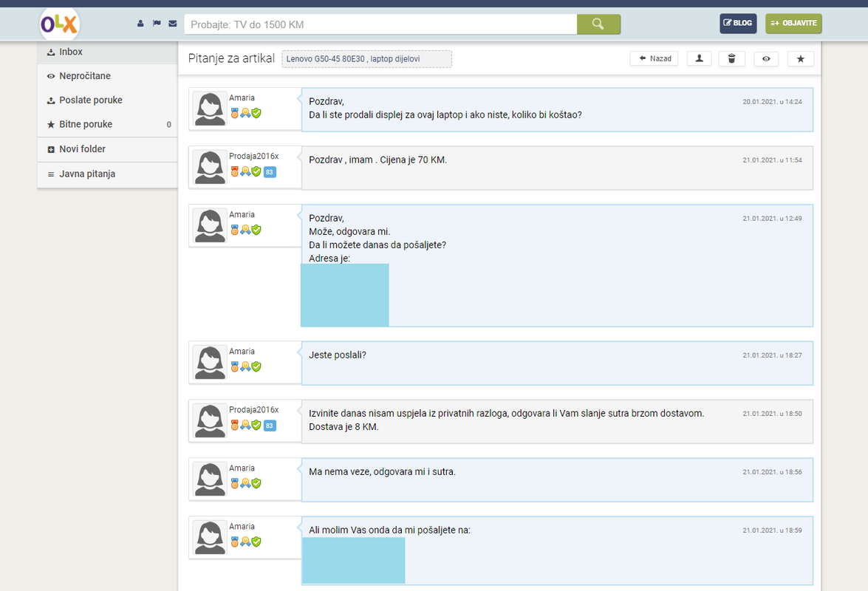Viewport: 868px width, 591px height.
Task: Select text 'Ma nema veze, odgovara mi i sutra.'
Action: coord(382,472)
